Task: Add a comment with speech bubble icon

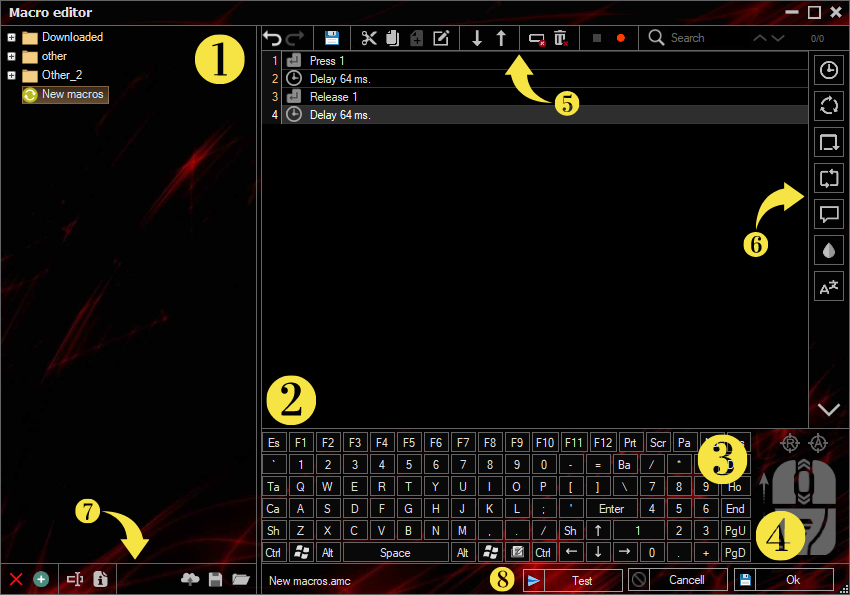Action: (828, 214)
